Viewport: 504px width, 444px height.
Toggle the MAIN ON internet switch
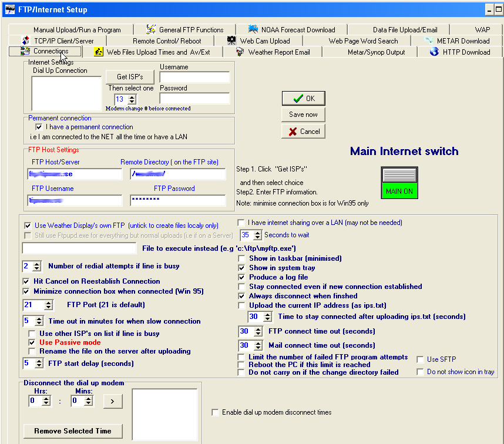point(399,183)
